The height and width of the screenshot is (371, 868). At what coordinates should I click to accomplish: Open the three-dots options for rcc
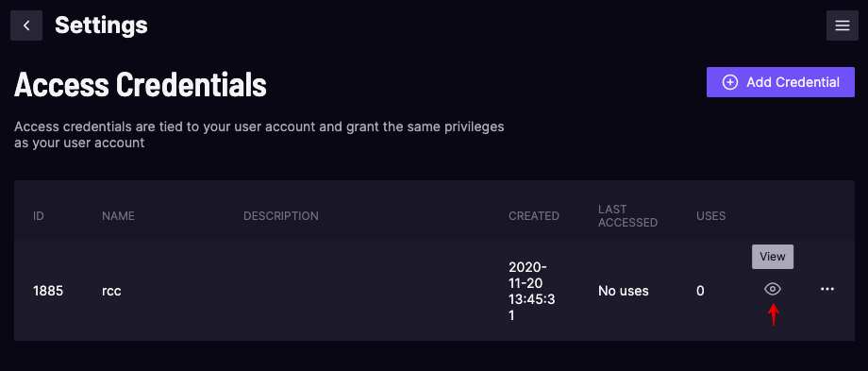[827, 289]
